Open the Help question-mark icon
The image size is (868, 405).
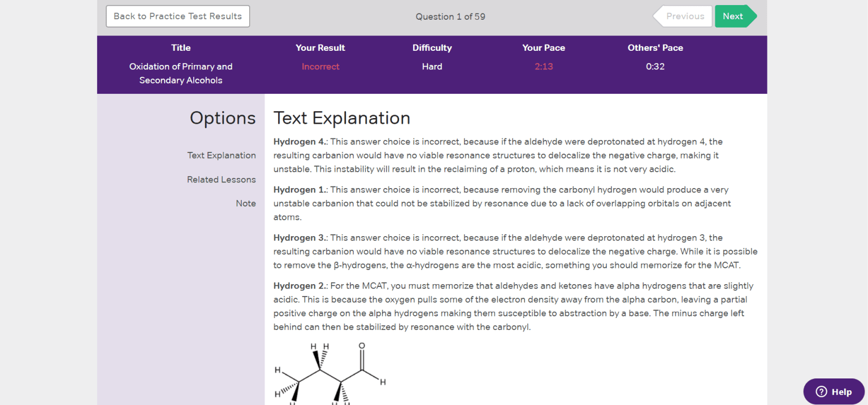pyautogui.click(x=821, y=391)
